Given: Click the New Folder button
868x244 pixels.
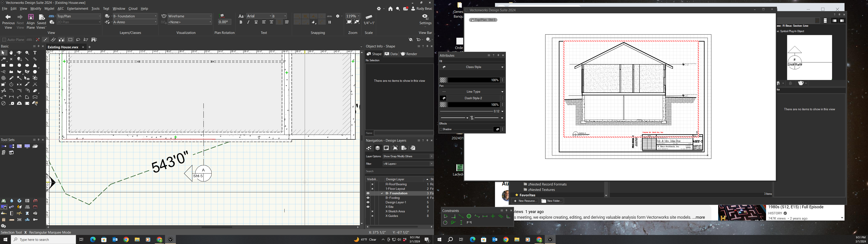Looking at the screenshot, I should 552,201.
